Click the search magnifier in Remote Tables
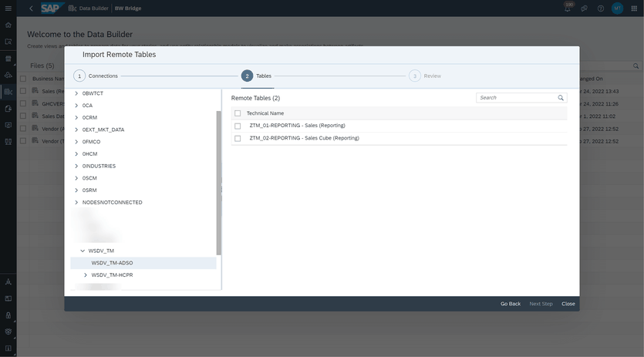This screenshot has width=644, height=357. (561, 98)
